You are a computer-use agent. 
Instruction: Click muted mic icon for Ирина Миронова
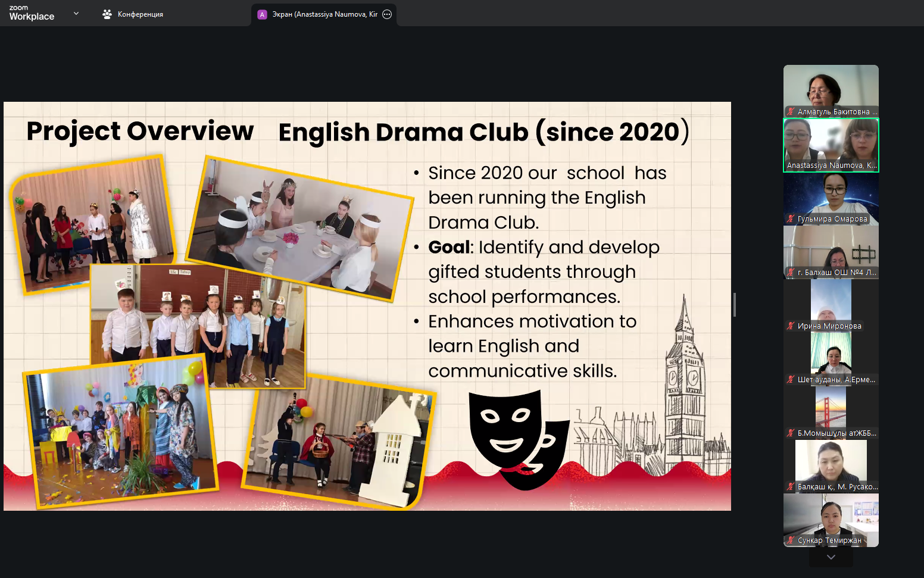(791, 326)
